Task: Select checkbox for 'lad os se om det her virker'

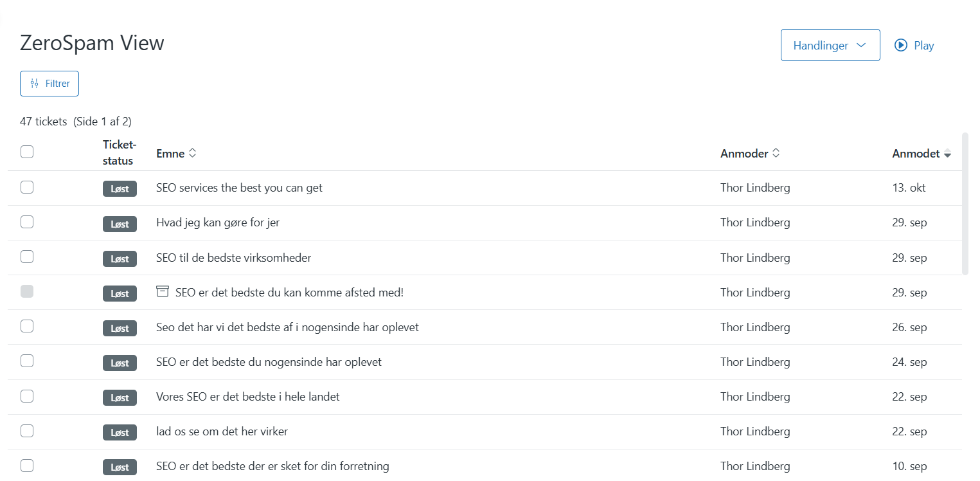Action: point(27,431)
